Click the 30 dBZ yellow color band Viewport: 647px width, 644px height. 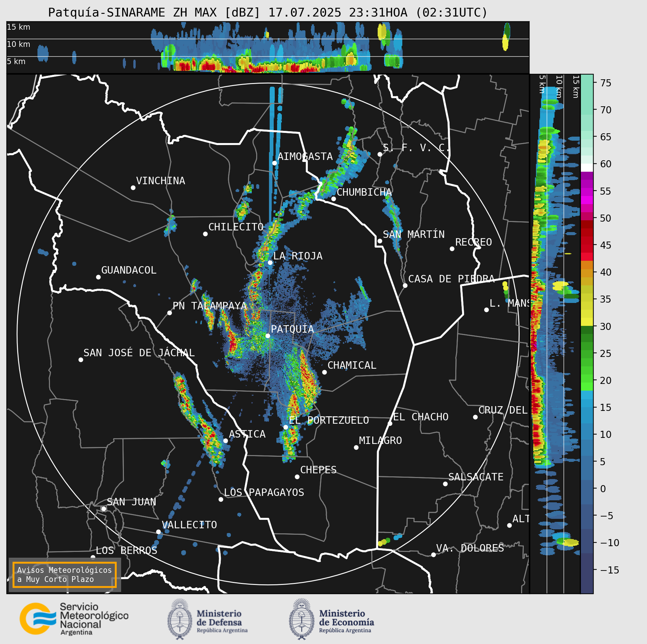click(x=587, y=322)
